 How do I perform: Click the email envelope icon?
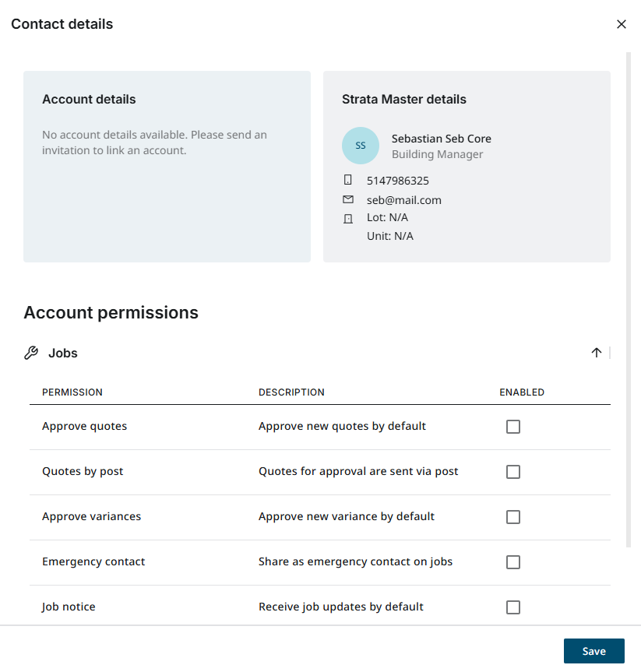[347, 199]
